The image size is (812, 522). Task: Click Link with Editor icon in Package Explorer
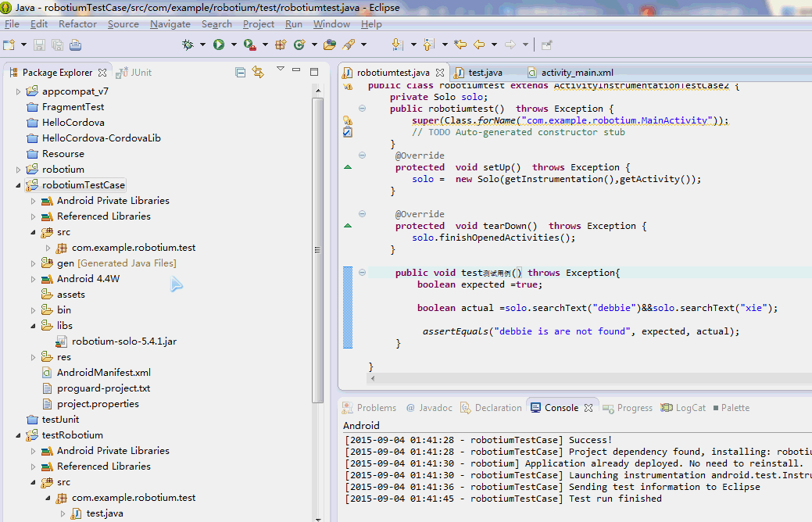coord(258,72)
